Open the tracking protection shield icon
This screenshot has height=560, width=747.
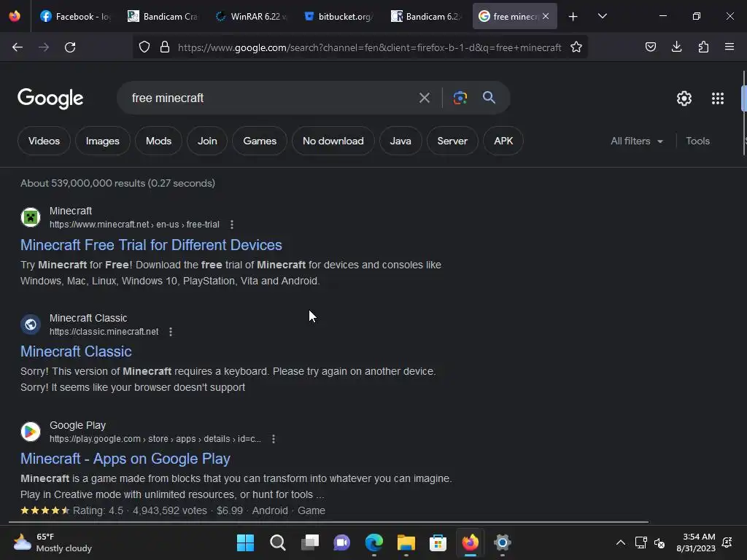coord(144,47)
